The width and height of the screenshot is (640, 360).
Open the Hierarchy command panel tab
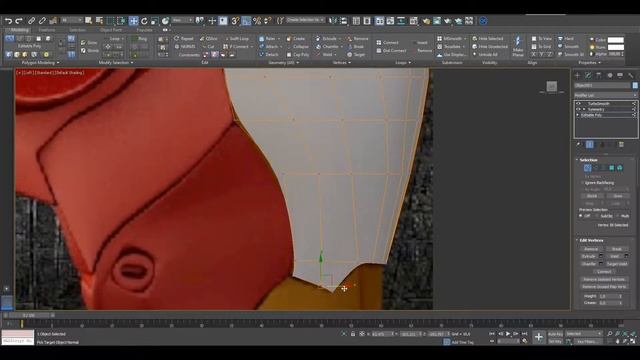pos(599,76)
